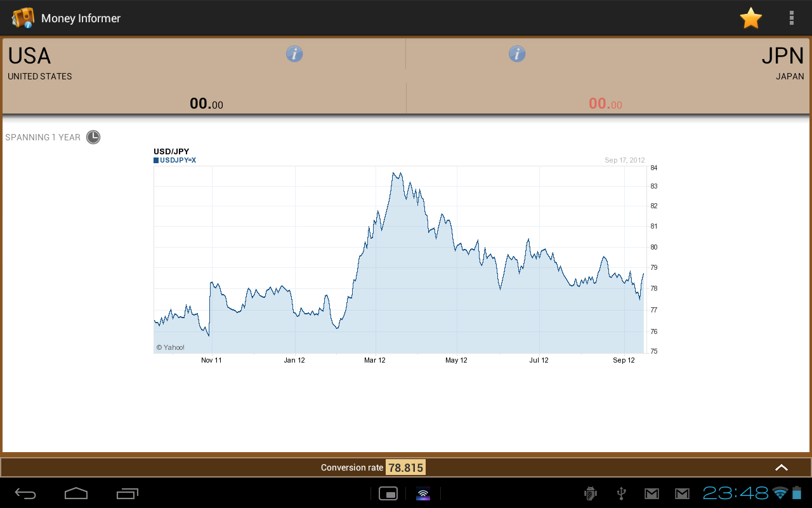Tap the black 00.00 USA amount field

click(x=206, y=104)
